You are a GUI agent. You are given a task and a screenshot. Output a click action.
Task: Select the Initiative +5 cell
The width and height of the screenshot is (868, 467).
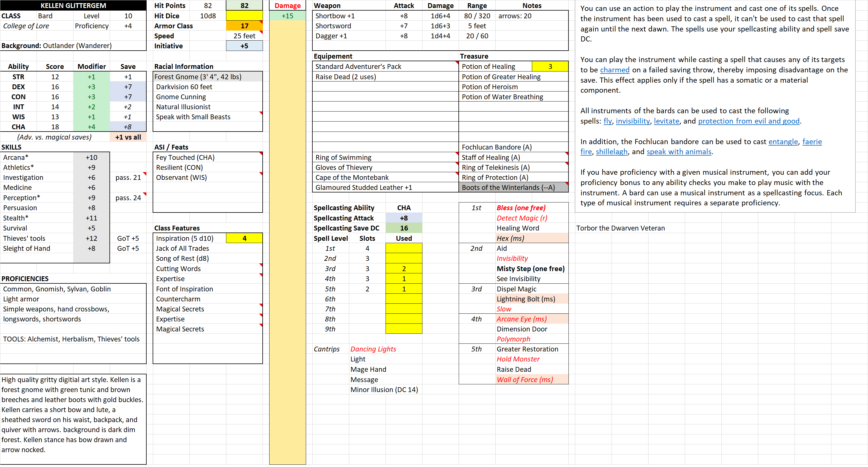click(x=244, y=46)
